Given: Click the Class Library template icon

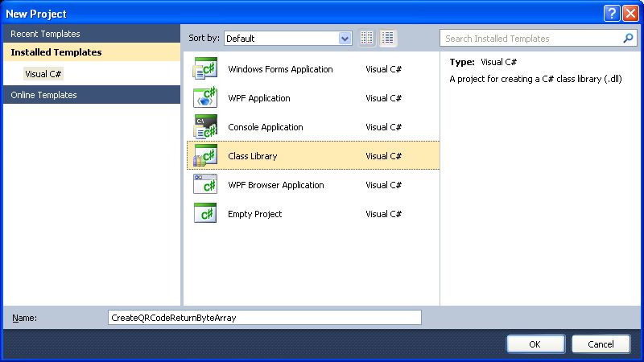Looking at the screenshot, I should coord(205,155).
